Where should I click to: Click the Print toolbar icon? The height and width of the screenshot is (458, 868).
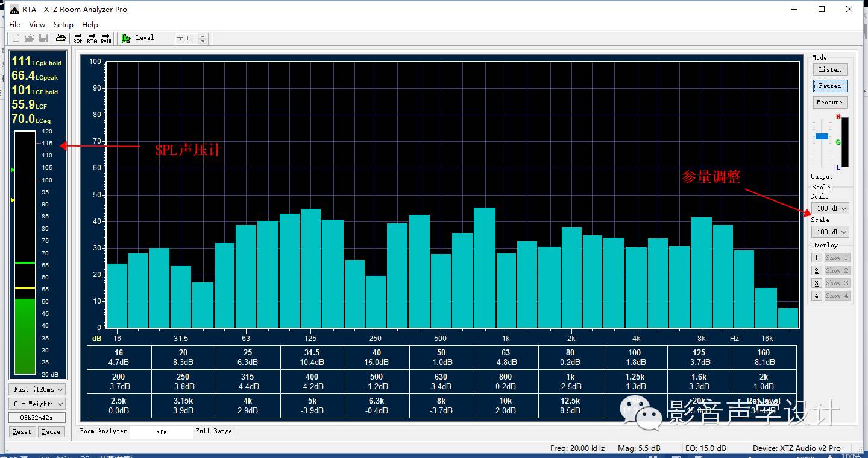tap(60, 38)
